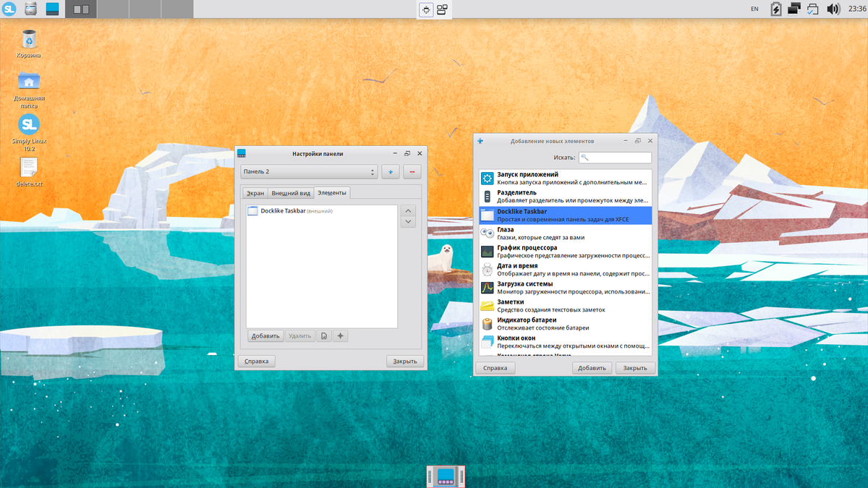Click Добавить in panel settings window
868x488 pixels.
coord(265,336)
